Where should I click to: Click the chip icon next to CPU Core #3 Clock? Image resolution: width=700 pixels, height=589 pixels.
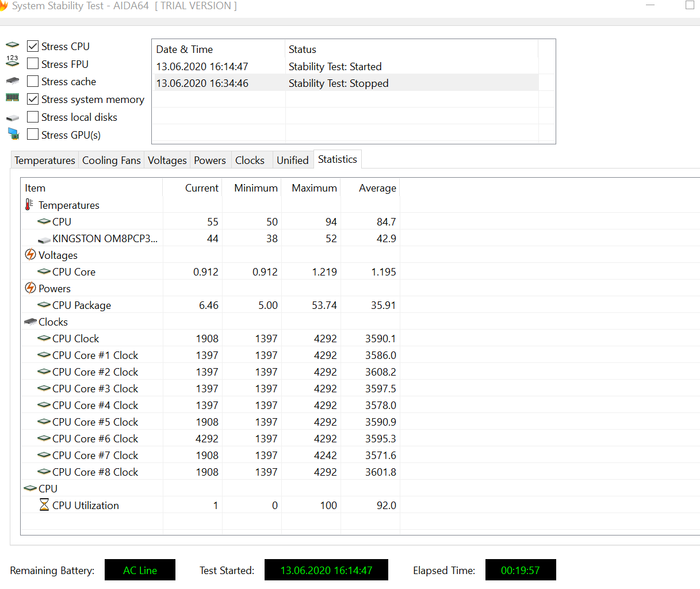[44, 388]
